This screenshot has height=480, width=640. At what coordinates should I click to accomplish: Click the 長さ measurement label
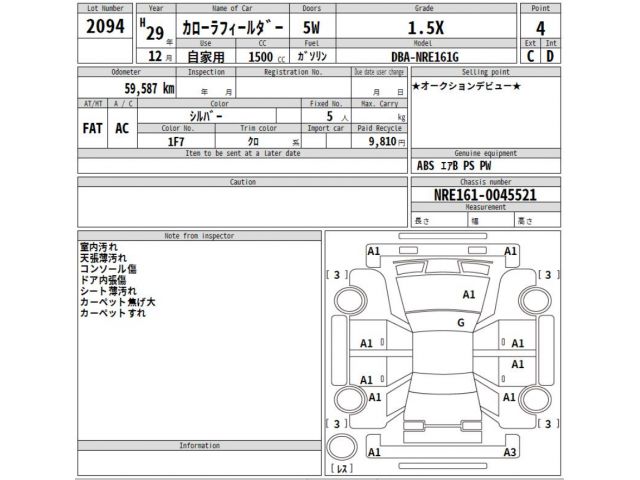point(422,221)
